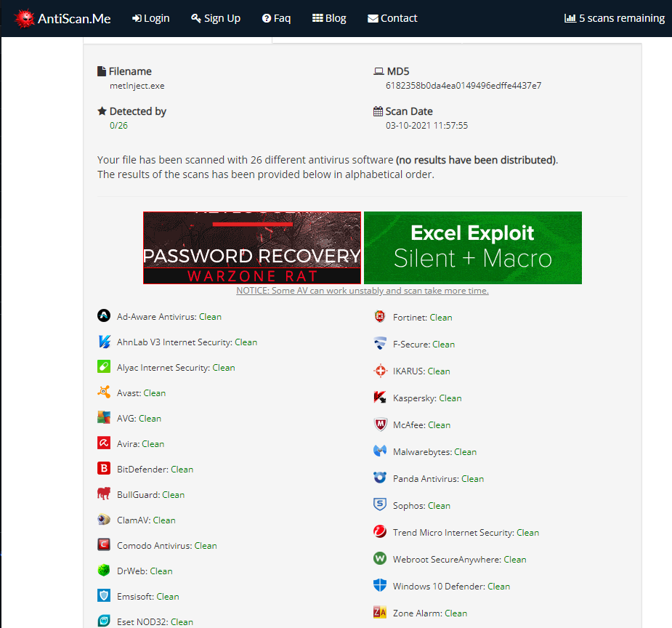Click the Emsisoft shield icon
672x628 pixels.
[104, 595]
